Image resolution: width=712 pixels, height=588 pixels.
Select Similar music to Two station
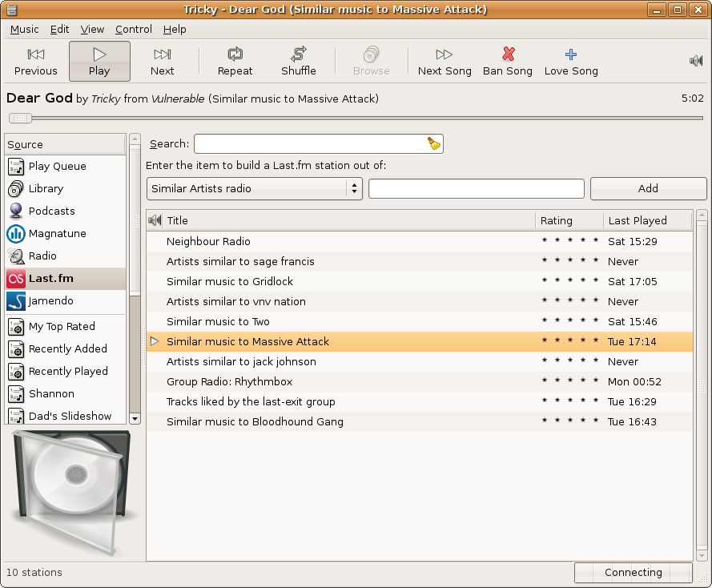click(420, 321)
